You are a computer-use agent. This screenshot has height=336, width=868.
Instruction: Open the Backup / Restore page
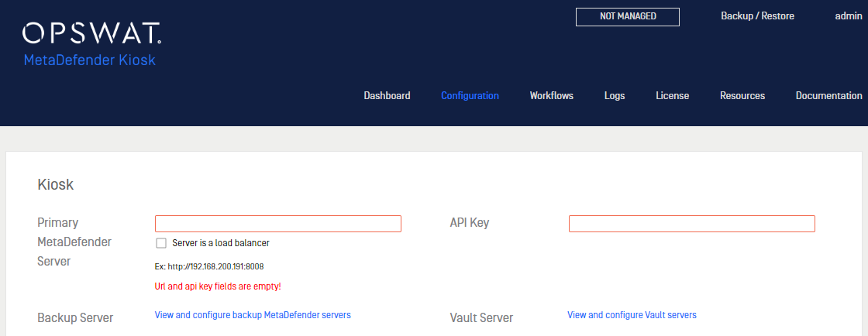[757, 16]
